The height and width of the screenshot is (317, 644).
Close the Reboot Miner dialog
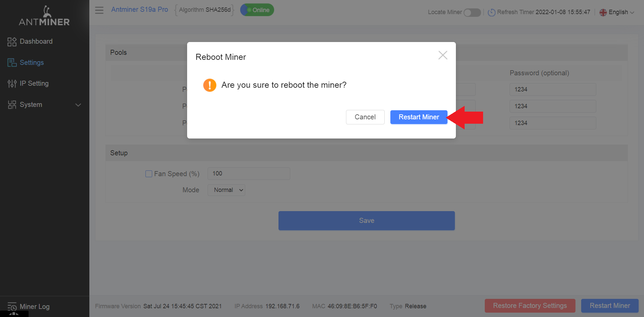443,55
